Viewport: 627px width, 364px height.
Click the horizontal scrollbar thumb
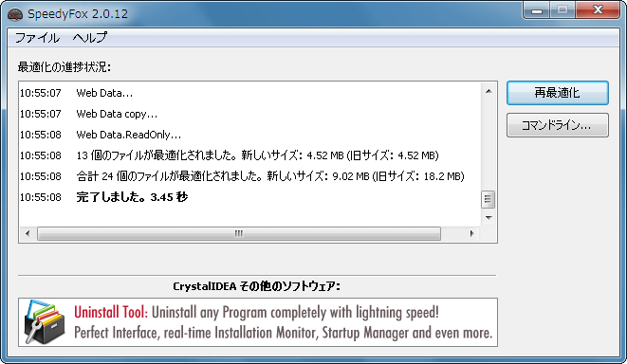click(x=239, y=233)
